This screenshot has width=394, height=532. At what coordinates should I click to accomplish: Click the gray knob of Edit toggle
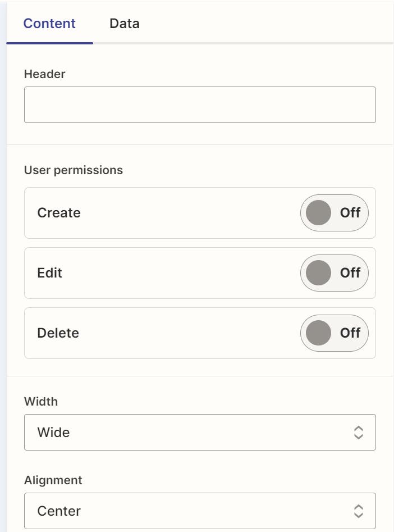pos(319,273)
